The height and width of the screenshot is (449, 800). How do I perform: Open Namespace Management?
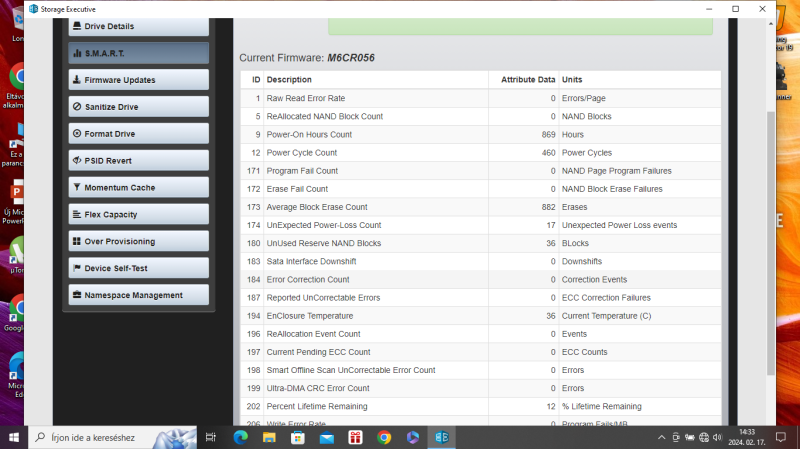[138, 295]
